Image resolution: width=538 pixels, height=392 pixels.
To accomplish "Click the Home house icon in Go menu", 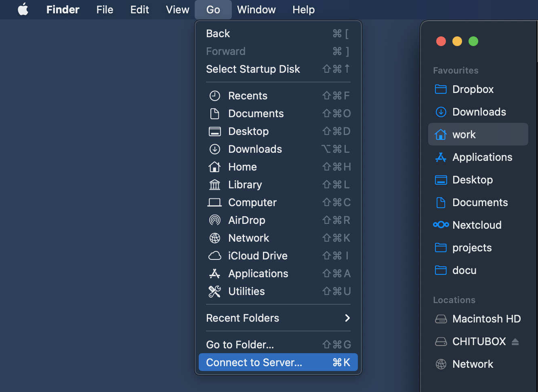I will point(215,167).
